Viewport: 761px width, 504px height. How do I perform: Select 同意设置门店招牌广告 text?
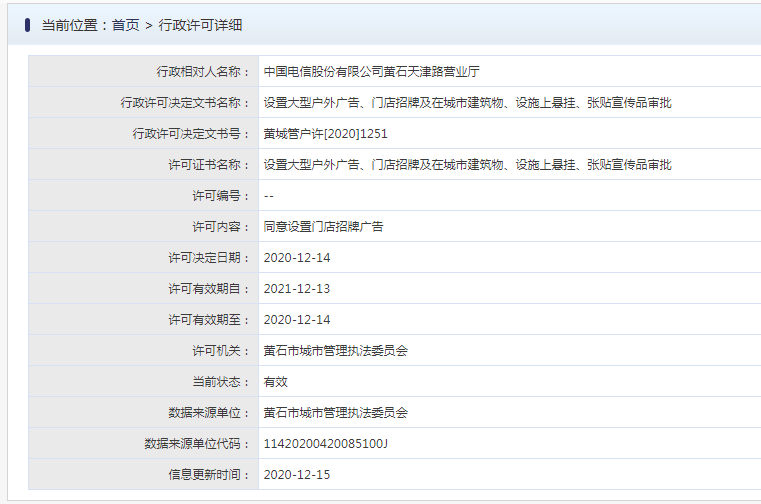(x=323, y=227)
